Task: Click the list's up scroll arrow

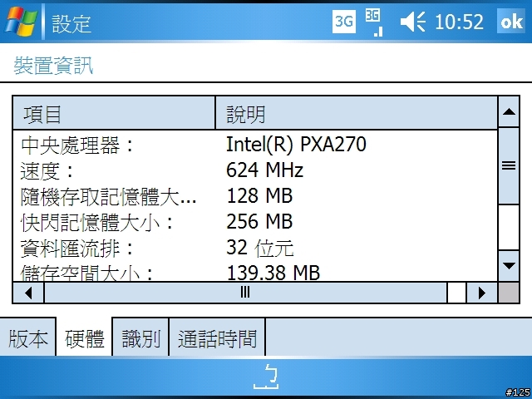Action: click(509, 112)
